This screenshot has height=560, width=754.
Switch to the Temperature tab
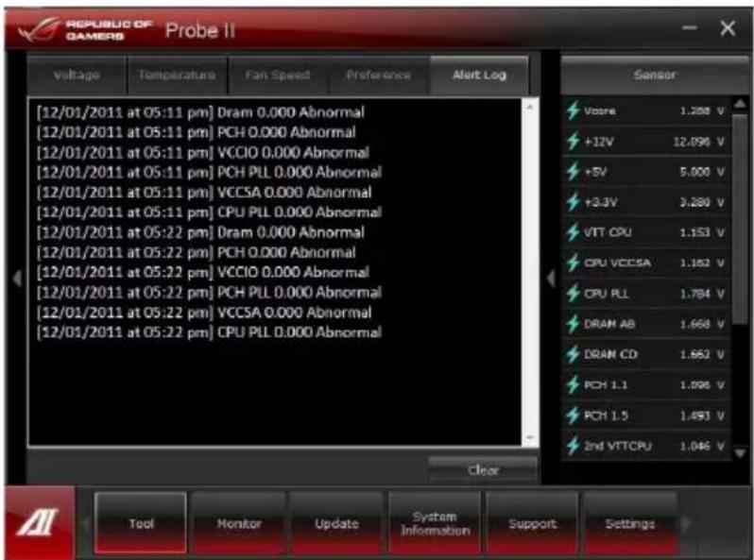(x=177, y=76)
